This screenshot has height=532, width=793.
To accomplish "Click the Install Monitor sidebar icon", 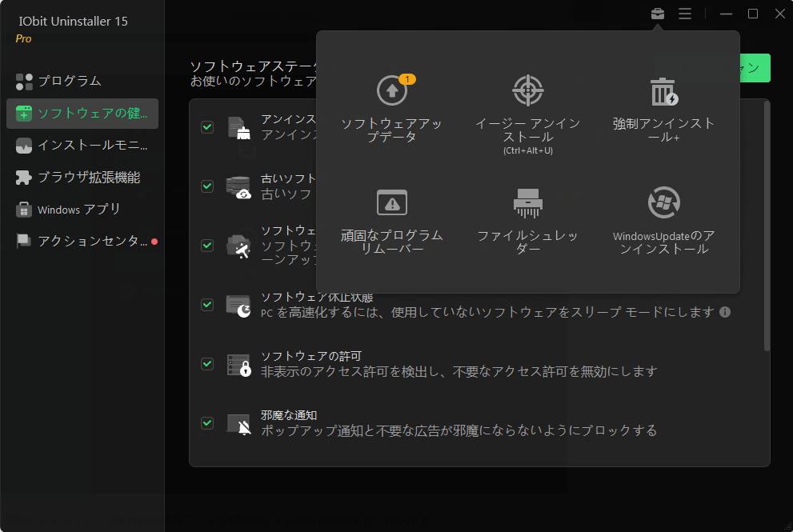I will (24, 146).
